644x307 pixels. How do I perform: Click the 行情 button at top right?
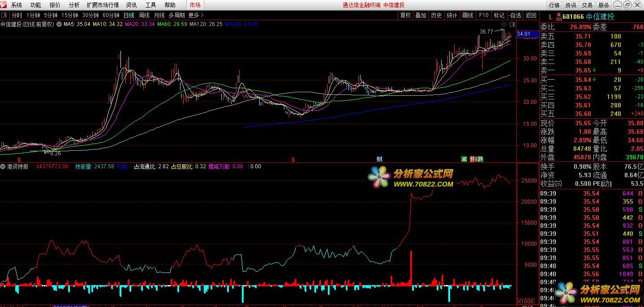point(554,5)
